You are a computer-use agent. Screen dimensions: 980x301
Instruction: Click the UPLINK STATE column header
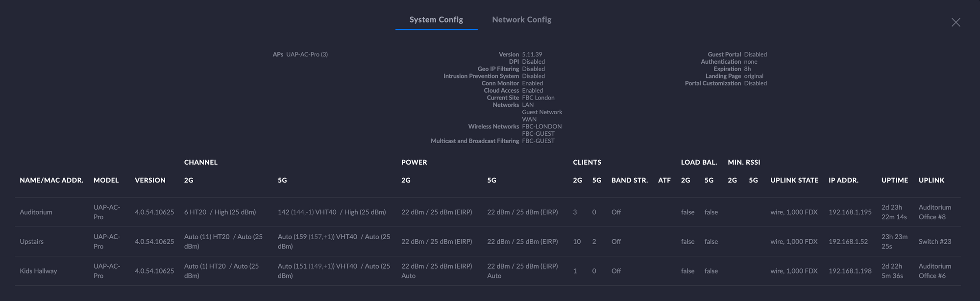(x=794, y=180)
